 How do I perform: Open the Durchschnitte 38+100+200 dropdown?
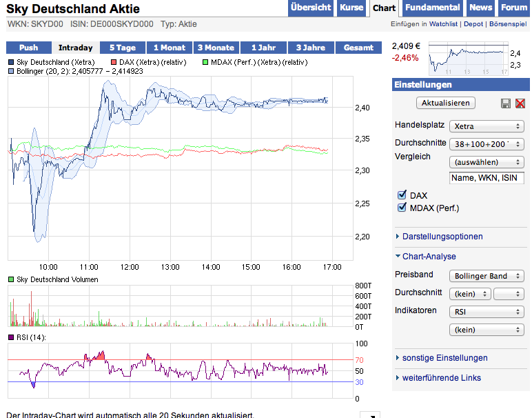pos(487,144)
